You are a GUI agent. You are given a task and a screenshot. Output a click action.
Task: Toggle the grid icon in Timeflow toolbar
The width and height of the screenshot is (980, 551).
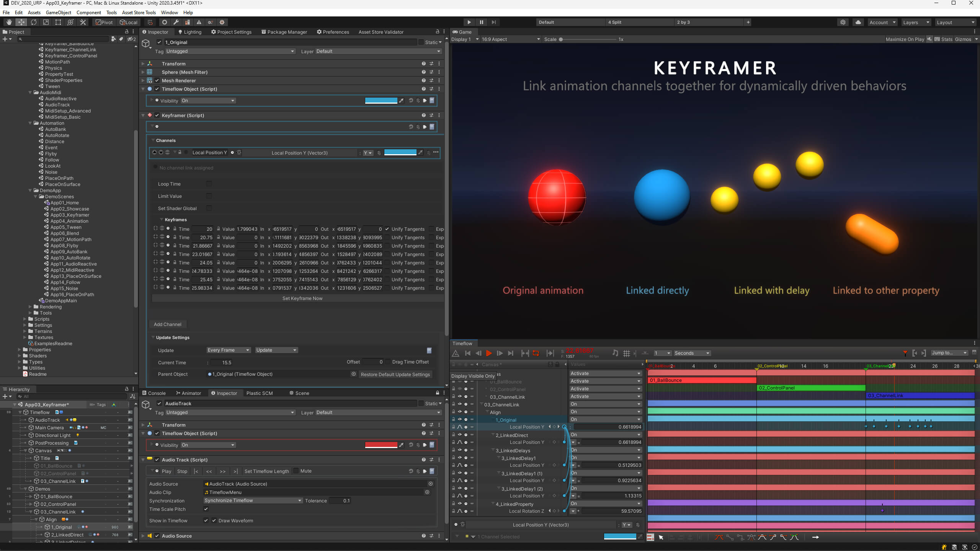click(627, 353)
